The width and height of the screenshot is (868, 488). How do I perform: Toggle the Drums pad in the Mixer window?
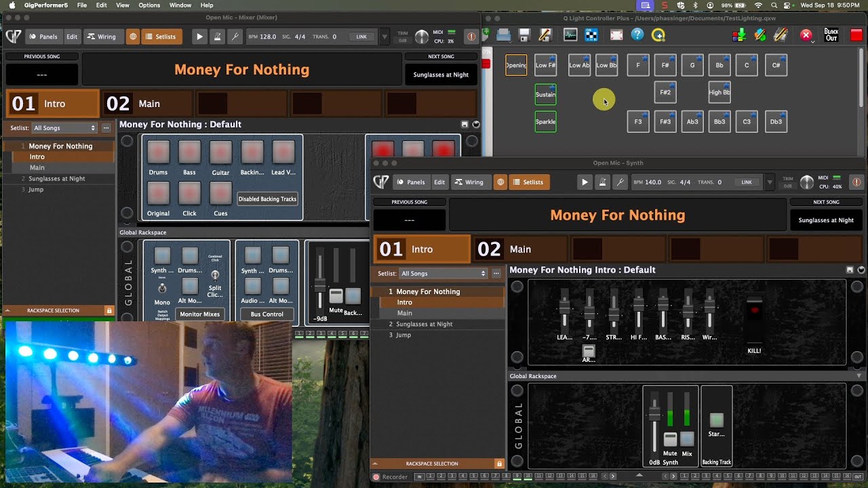pyautogui.click(x=158, y=152)
